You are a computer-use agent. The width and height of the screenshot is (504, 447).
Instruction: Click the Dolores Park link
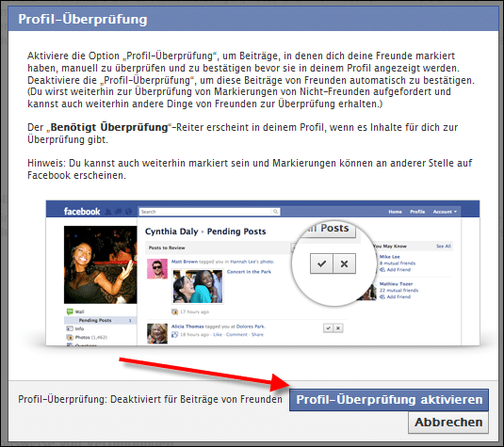tap(251, 327)
